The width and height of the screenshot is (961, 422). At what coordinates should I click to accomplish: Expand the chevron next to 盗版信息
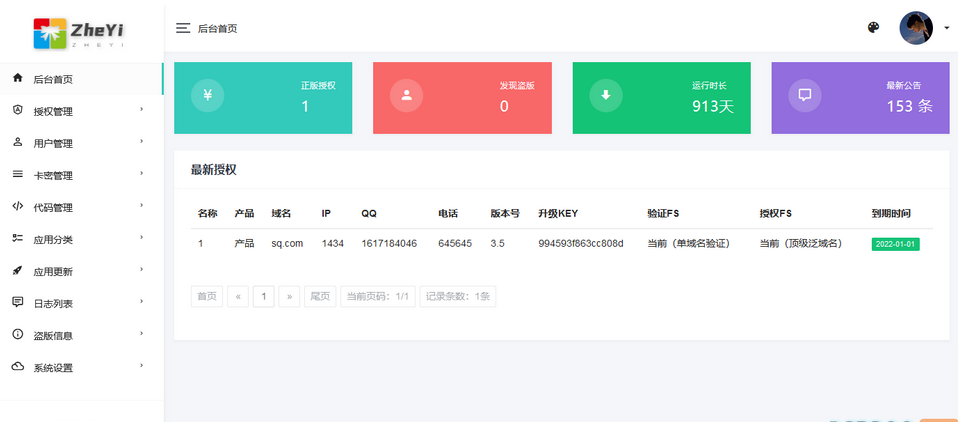[142, 333]
